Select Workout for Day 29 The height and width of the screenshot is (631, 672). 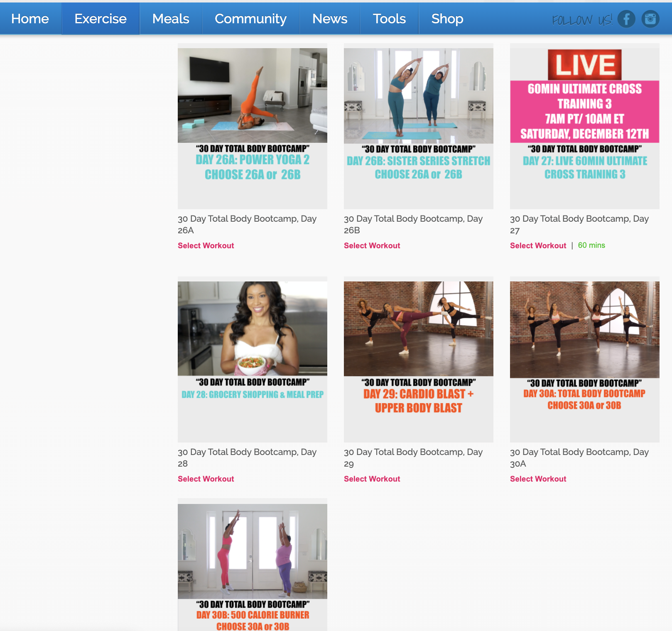(372, 479)
